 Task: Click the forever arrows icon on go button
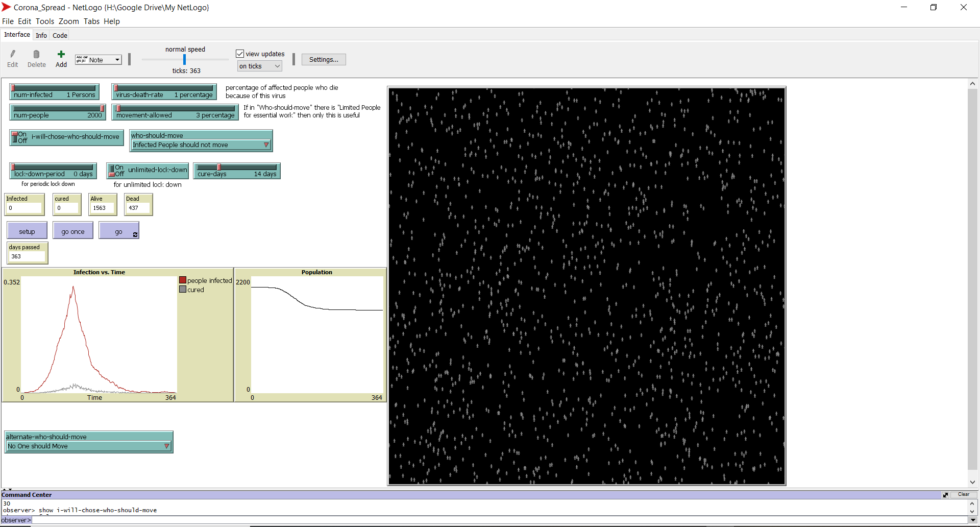(x=135, y=235)
